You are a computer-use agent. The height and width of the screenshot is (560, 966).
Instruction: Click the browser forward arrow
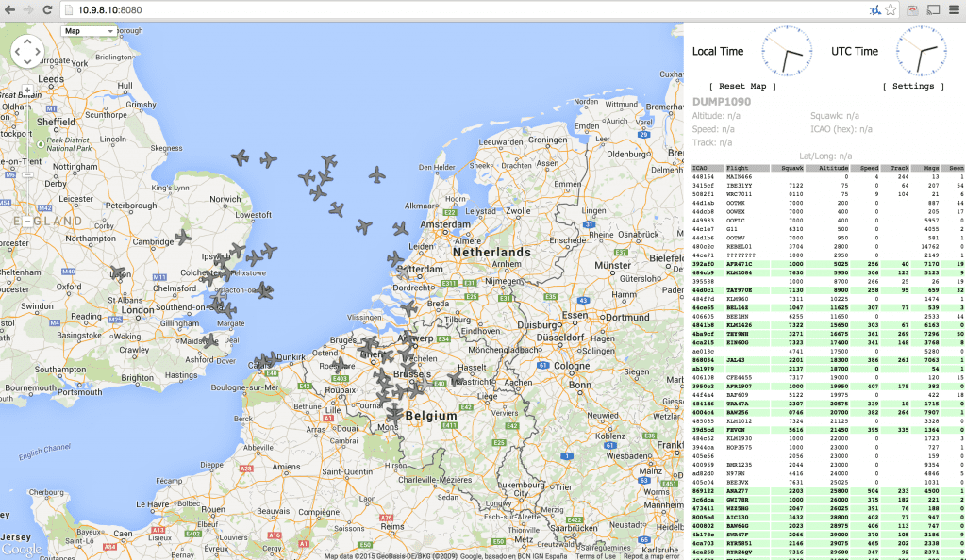(x=28, y=9)
